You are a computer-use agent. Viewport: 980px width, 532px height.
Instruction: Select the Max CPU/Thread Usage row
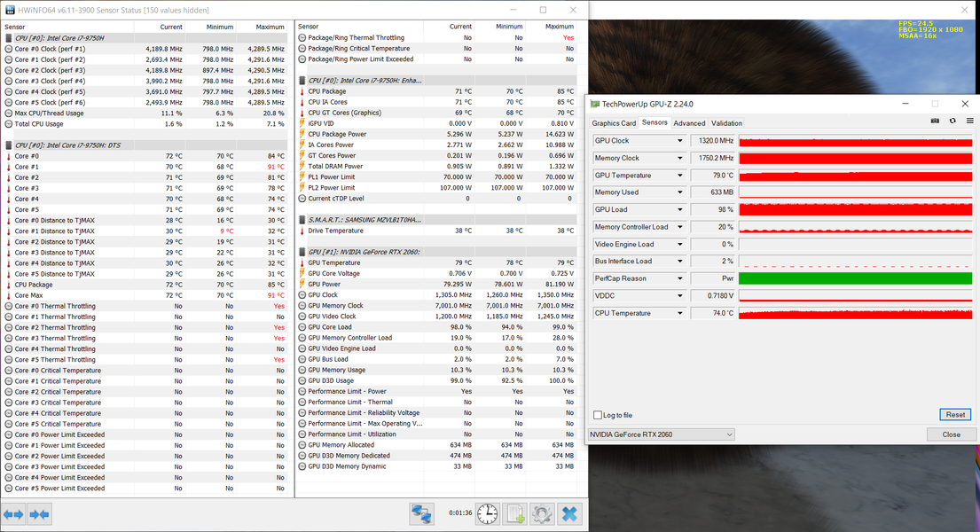click(145, 113)
